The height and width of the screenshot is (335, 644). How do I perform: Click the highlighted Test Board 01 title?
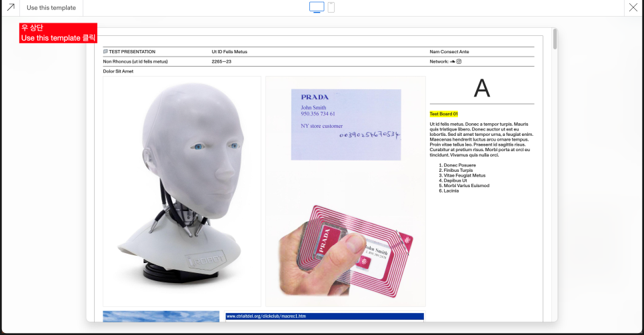[x=443, y=114]
